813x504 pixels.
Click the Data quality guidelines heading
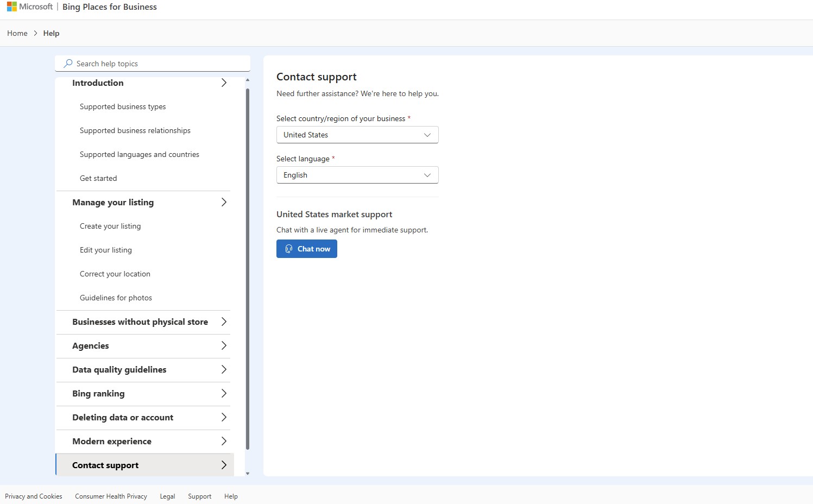pyautogui.click(x=119, y=369)
